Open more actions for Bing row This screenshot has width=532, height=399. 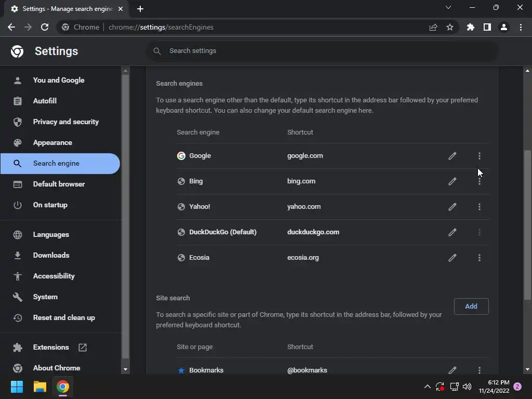479,181
